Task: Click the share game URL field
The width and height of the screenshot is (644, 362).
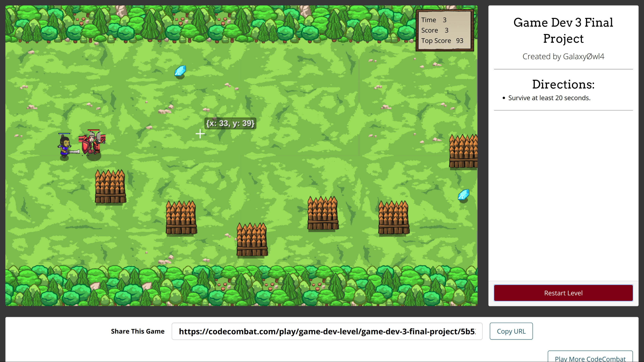Action: [327, 331]
